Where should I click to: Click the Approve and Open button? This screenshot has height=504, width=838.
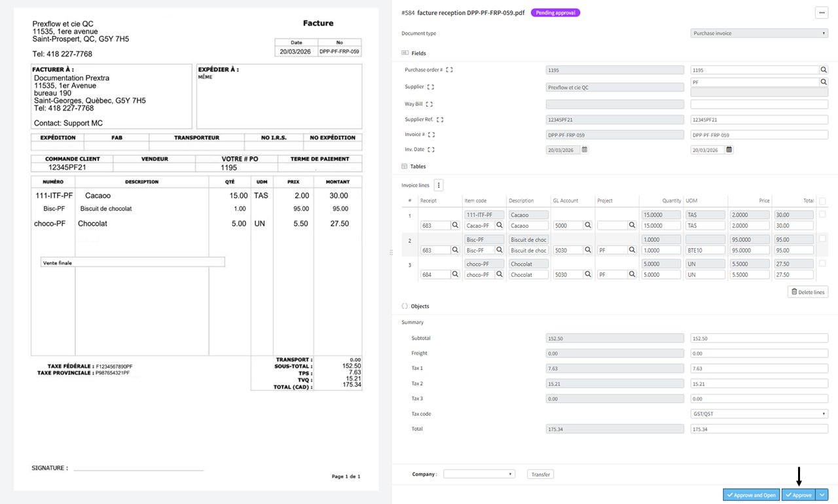pyautogui.click(x=751, y=495)
